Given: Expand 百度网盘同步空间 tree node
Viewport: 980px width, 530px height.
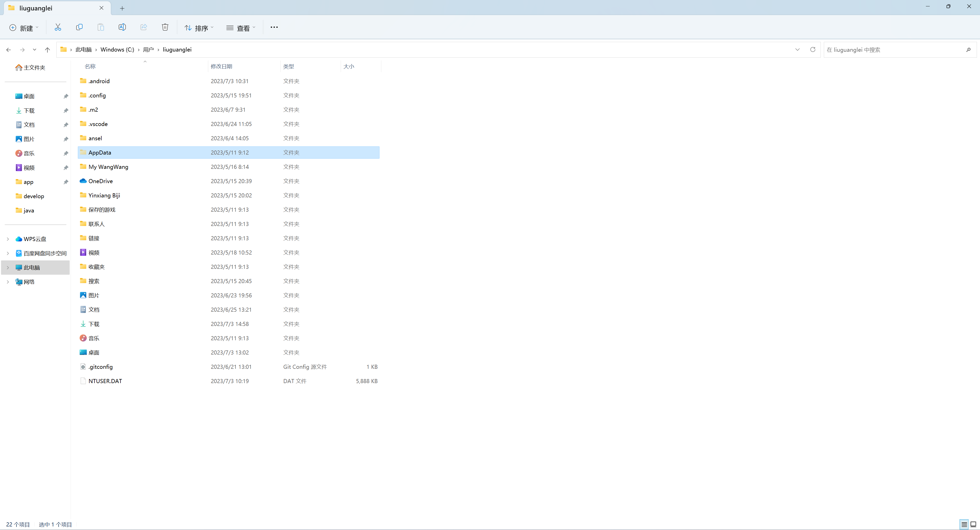Looking at the screenshot, I should tap(8, 253).
